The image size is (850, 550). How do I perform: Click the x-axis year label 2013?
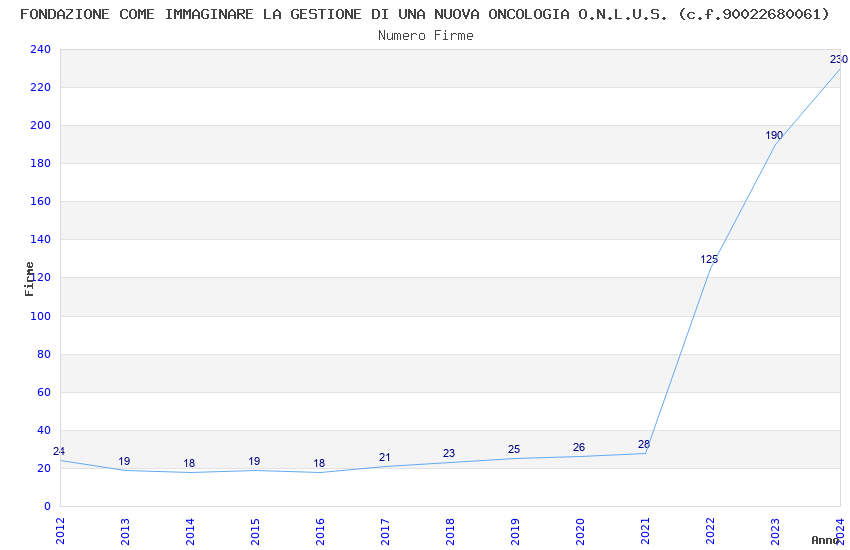click(x=125, y=531)
